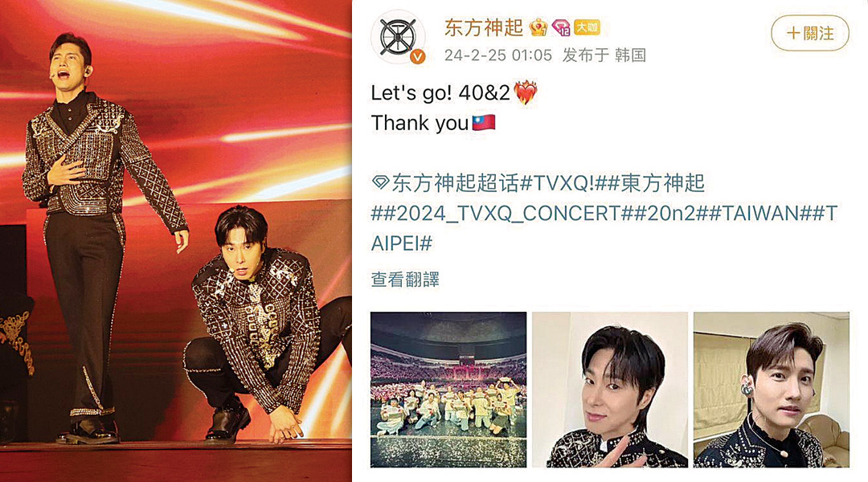Click the flaming heart emoji
The height and width of the screenshot is (482, 868).
(526, 92)
